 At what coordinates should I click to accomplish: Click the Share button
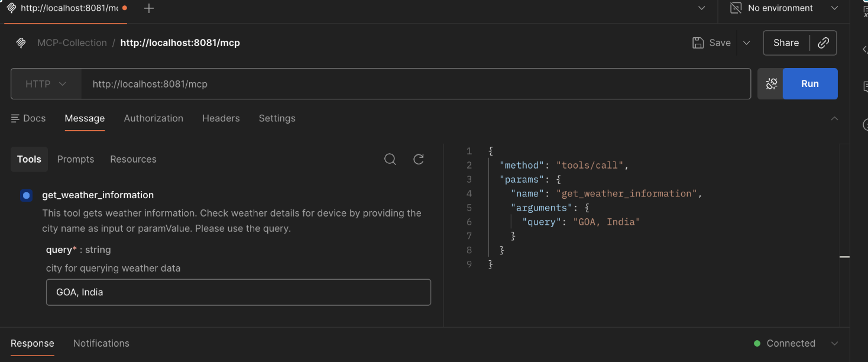[x=786, y=43]
